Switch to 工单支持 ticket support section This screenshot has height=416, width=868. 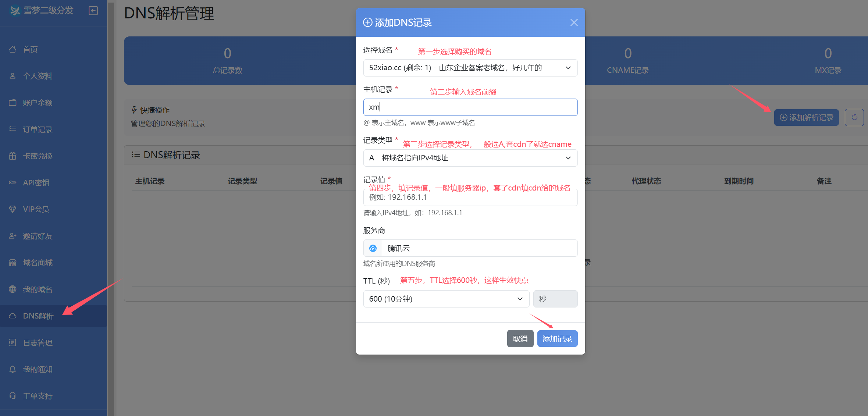pyautogui.click(x=36, y=395)
